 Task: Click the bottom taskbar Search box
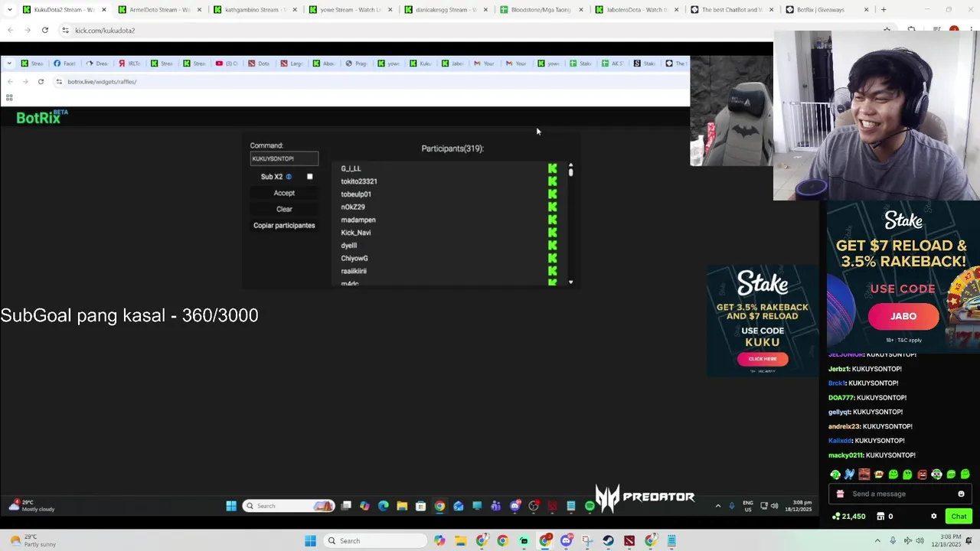point(375,541)
